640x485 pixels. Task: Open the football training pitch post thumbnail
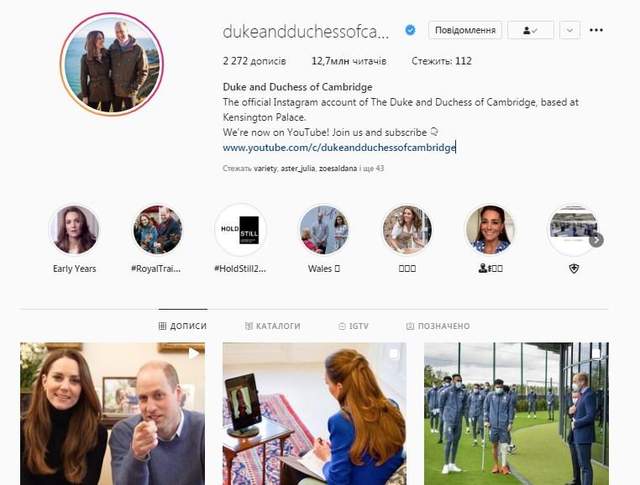(x=516, y=414)
